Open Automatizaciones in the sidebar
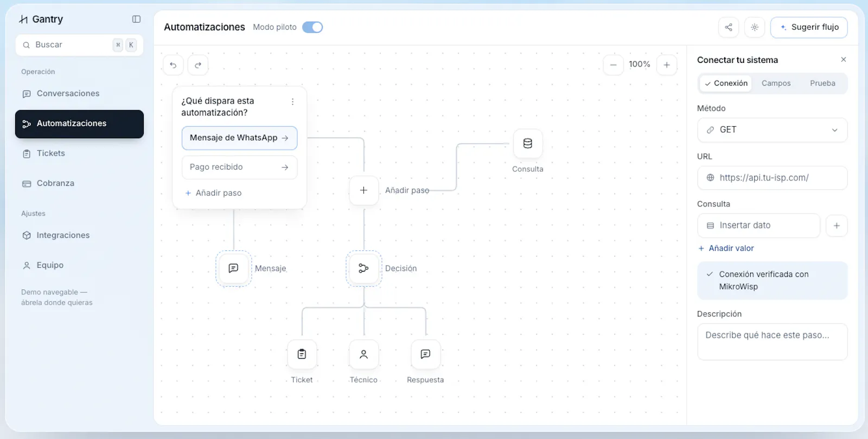This screenshot has height=439, width=868. [x=79, y=124]
